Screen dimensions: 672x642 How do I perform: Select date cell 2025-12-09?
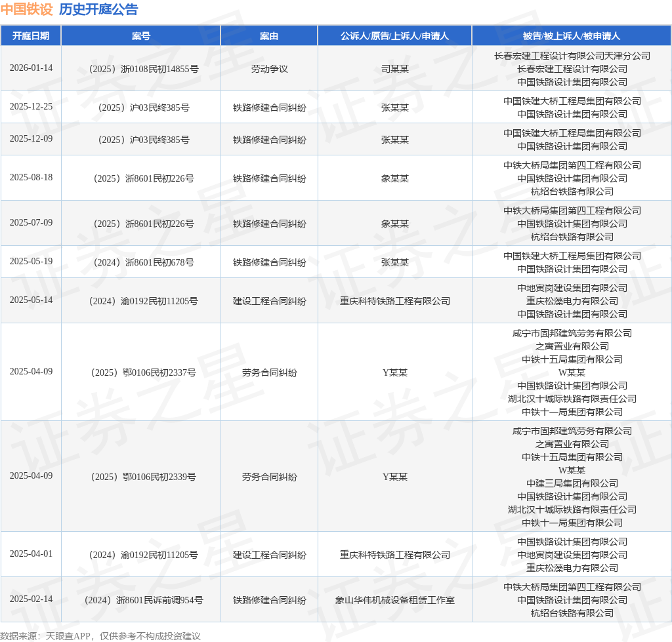point(31,139)
